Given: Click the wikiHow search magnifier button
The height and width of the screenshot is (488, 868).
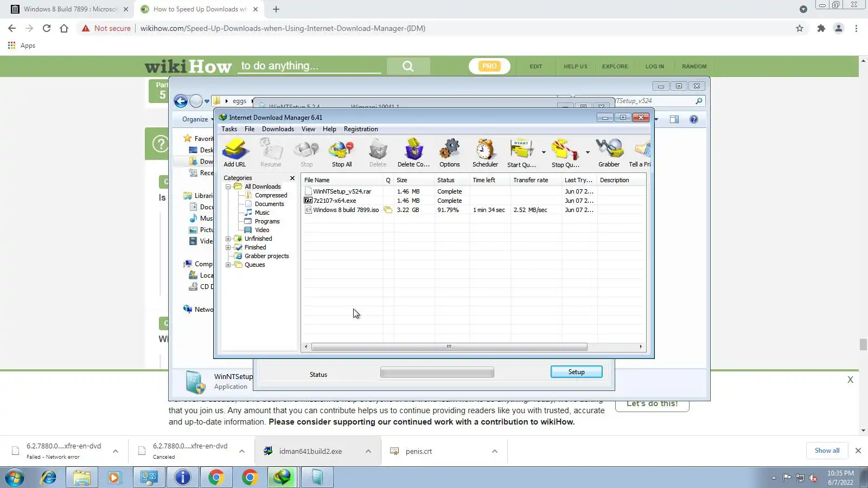Looking at the screenshot, I should (x=408, y=66).
